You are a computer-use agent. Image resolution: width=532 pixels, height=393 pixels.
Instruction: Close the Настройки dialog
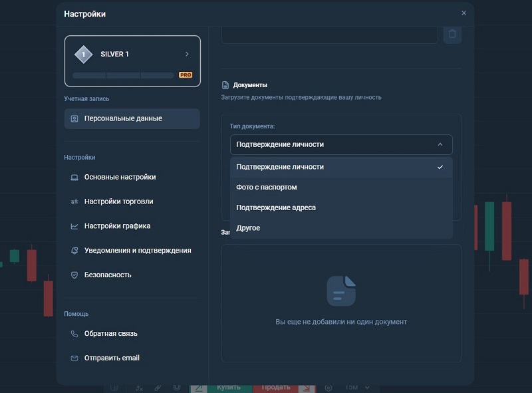(464, 13)
